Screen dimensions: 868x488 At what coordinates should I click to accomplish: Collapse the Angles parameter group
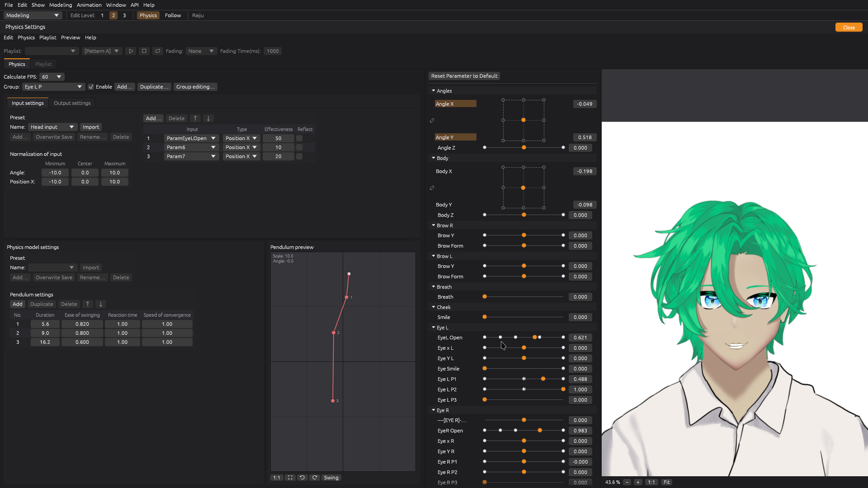pos(434,91)
